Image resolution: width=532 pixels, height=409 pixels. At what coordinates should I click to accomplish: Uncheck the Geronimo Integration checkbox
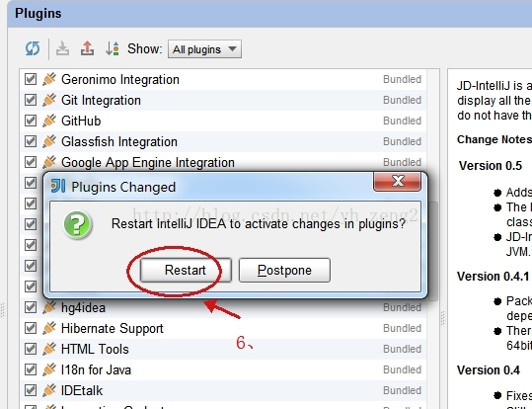(x=31, y=79)
